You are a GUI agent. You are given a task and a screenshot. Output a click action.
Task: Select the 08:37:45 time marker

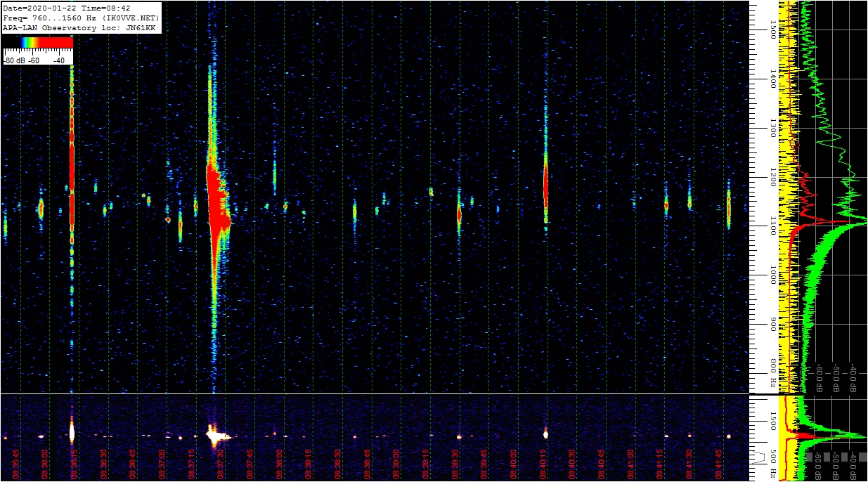pos(250,464)
